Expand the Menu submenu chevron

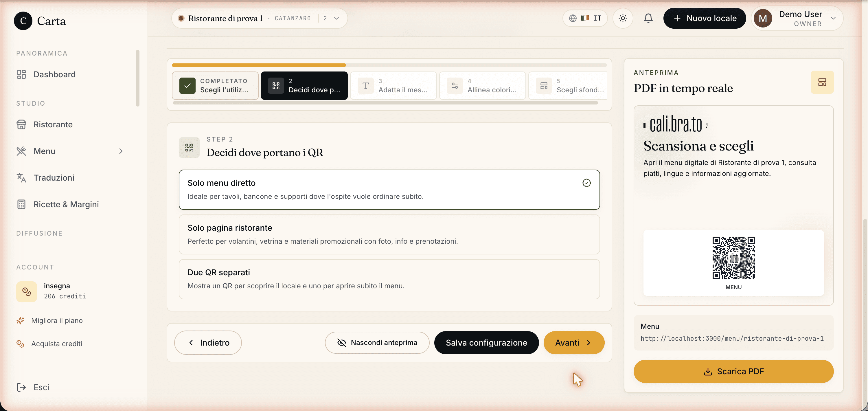121,151
